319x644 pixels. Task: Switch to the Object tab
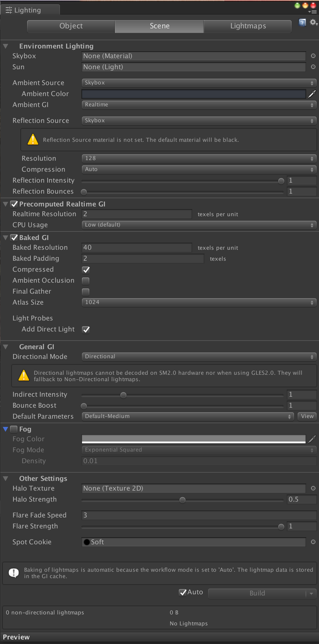[x=71, y=26]
